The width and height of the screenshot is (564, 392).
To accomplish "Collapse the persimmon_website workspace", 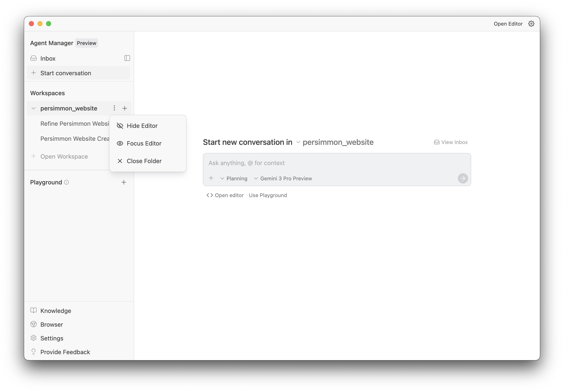I will 33,108.
